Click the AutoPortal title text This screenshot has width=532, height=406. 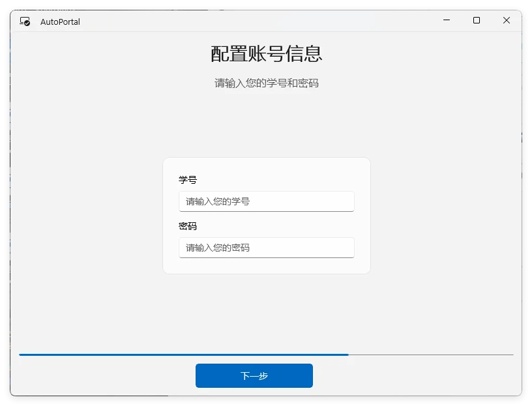click(60, 22)
